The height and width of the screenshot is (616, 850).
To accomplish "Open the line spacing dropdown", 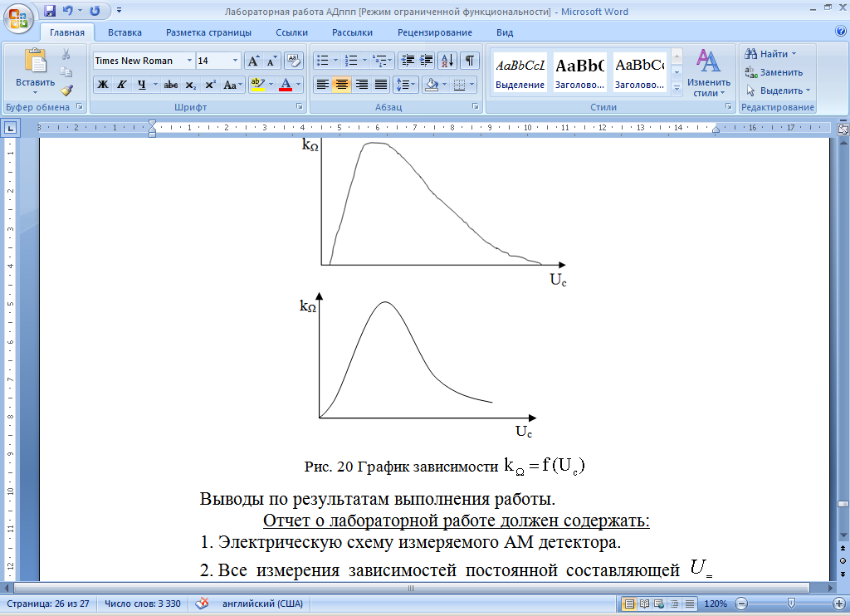I will [405, 85].
